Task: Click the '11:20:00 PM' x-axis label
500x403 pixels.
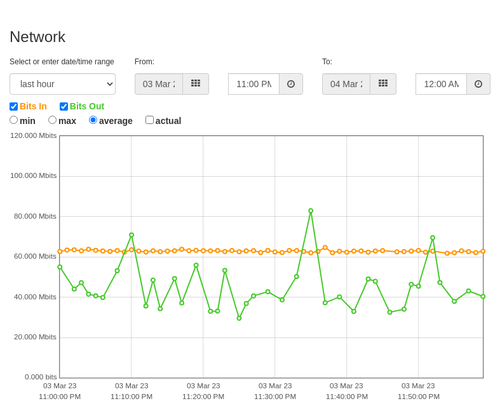Action: click(203, 397)
